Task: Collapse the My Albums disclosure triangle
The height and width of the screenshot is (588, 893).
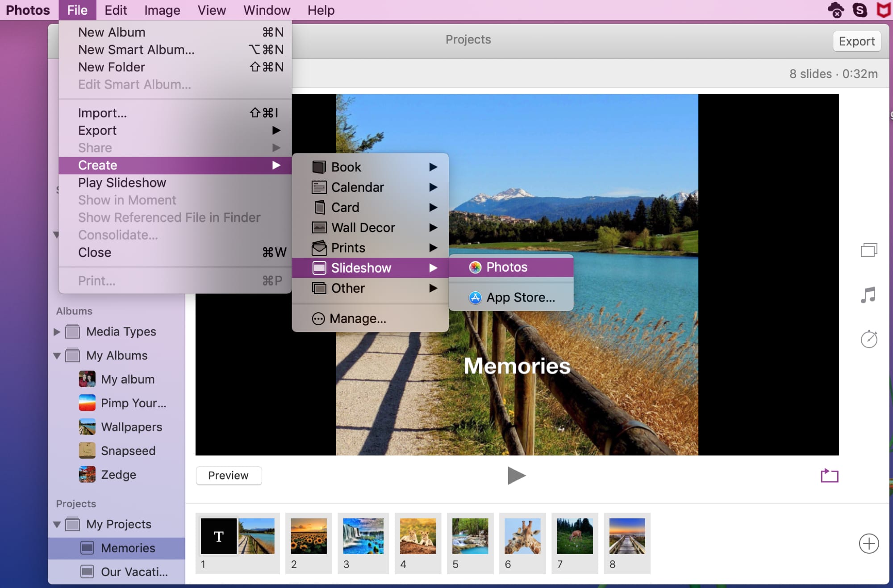Action: [x=57, y=356]
